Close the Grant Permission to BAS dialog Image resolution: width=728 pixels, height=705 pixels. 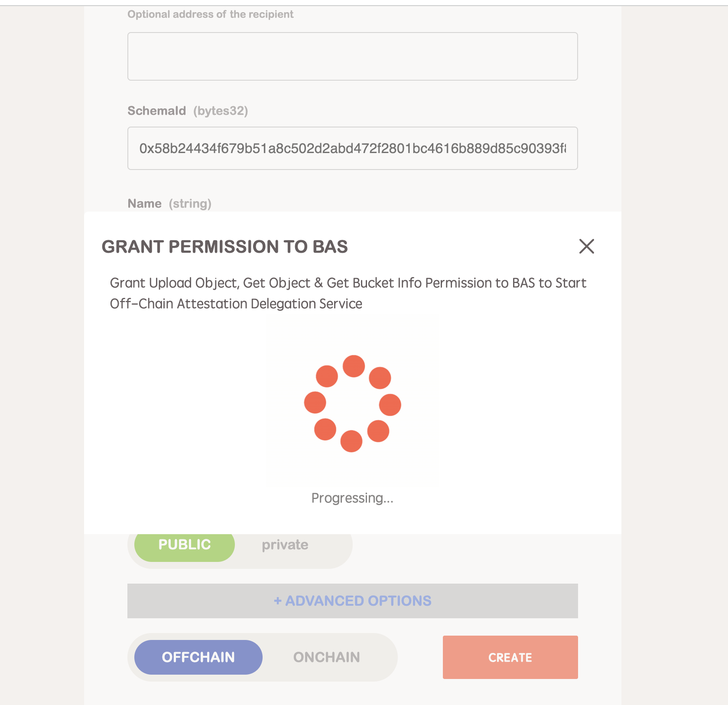586,246
